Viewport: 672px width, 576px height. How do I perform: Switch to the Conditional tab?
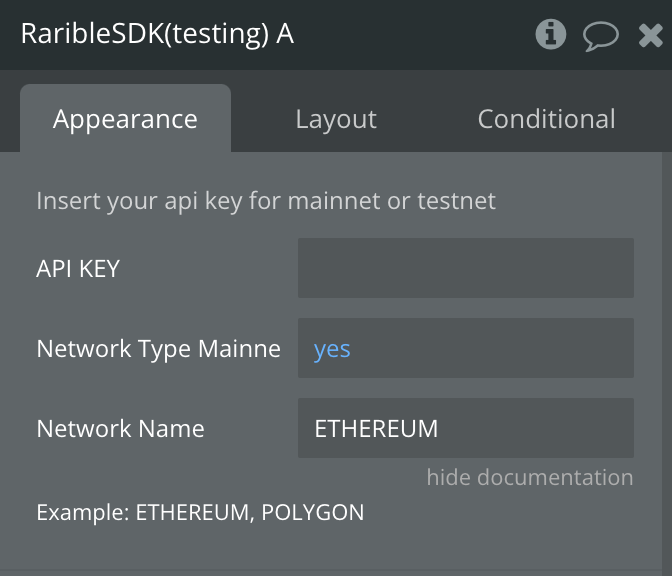[546, 119]
